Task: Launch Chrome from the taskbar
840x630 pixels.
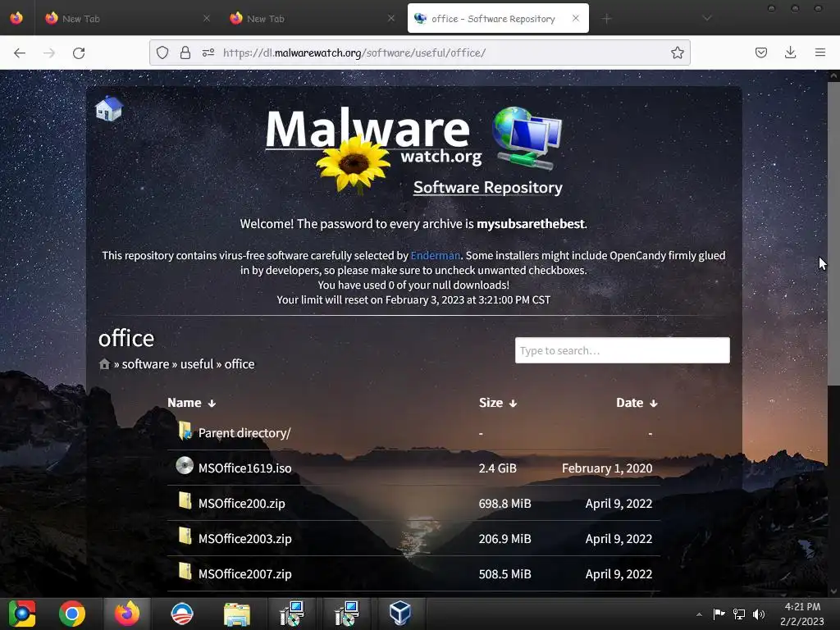Action: (72, 614)
